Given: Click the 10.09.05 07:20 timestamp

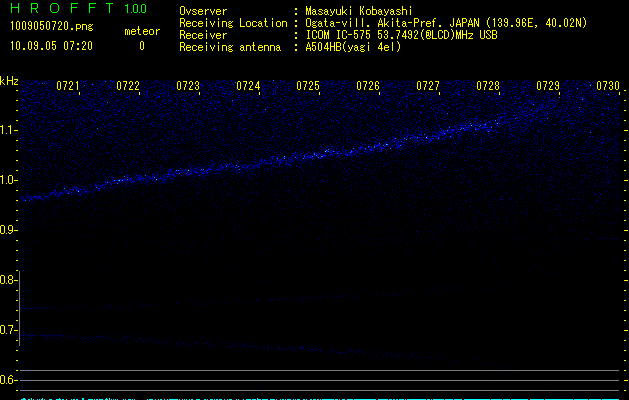Looking at the screenshot, I should pos(50,46).
